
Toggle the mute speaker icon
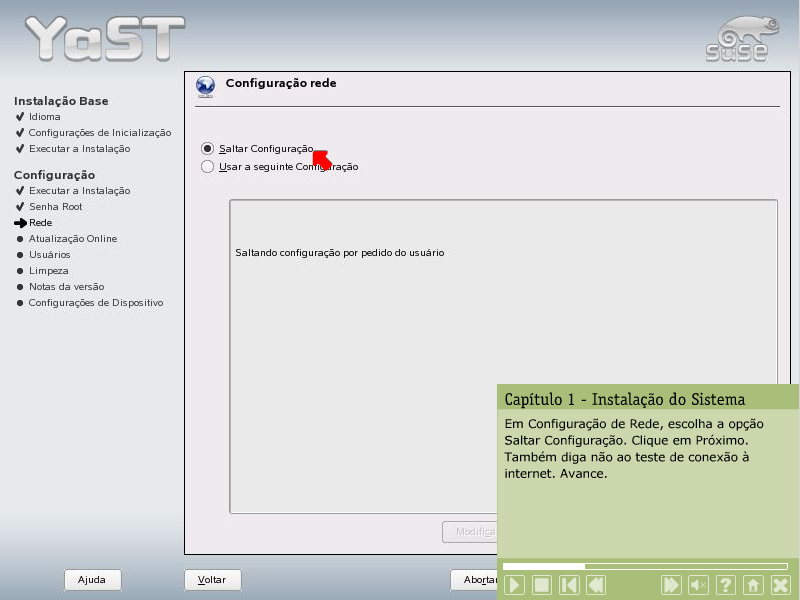699,585
